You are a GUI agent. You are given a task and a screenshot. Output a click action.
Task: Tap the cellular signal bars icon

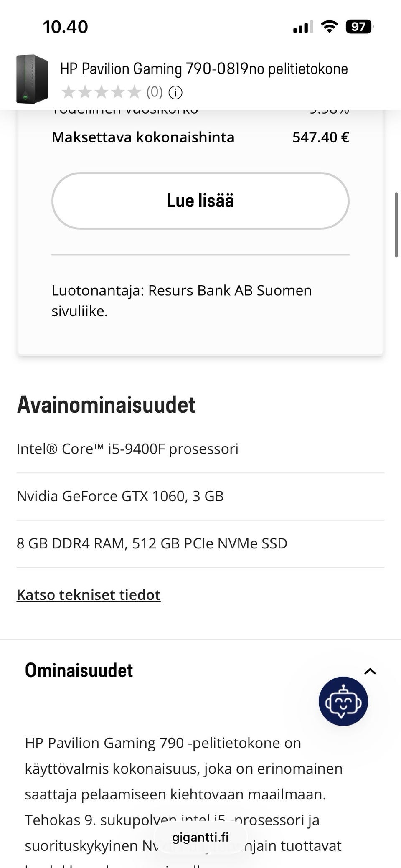(x=303, y=28)
